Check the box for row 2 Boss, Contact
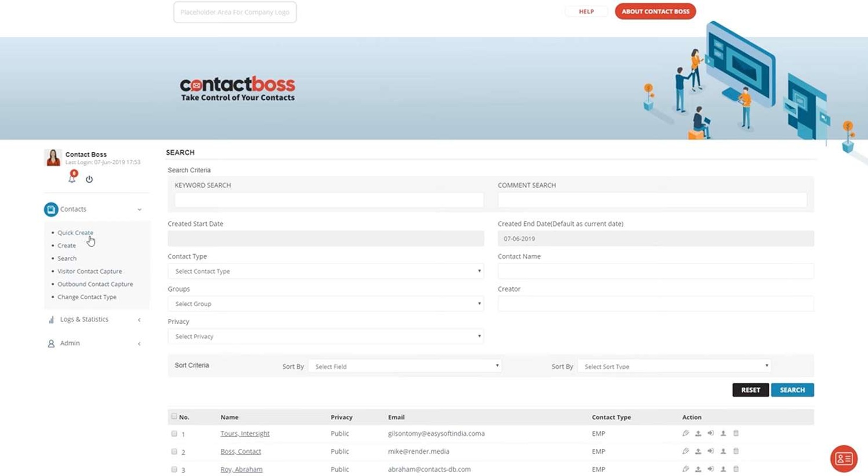Viewport: 868px width, 476px height. [x=174, y=452]
